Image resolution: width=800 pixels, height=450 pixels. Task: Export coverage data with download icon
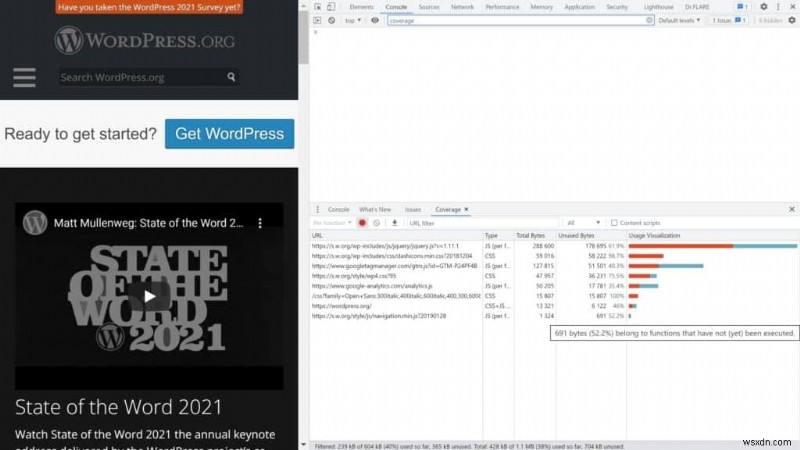pyautogui.click(x=394, y=223)
